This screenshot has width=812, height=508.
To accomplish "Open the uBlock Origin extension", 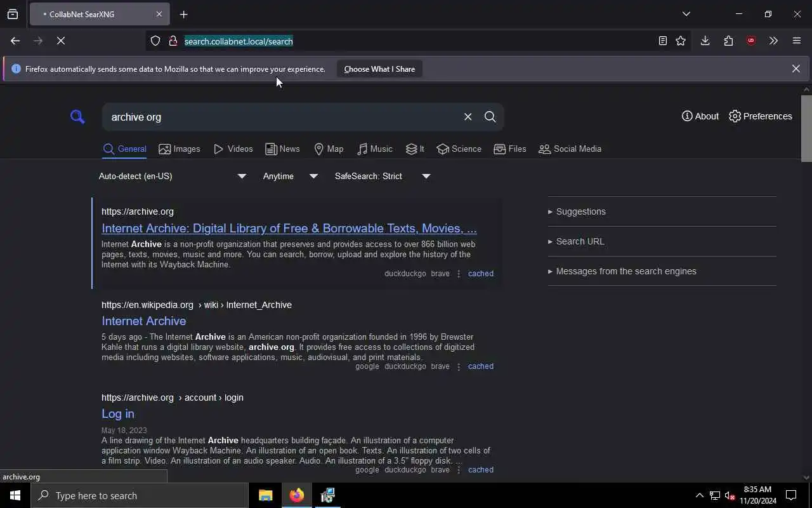I will (751, 41).
